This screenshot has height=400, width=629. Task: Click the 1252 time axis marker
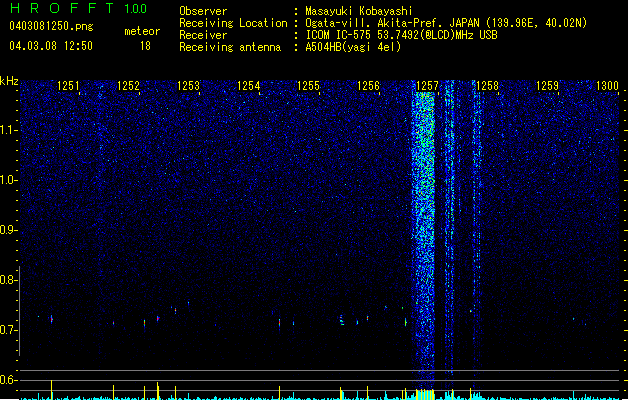tap(128, 85)
